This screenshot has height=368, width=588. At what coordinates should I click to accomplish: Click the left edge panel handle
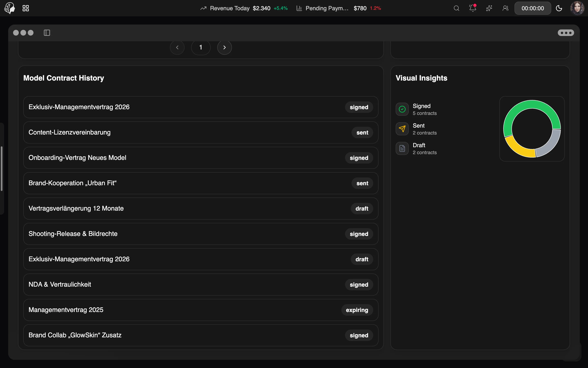2,168
